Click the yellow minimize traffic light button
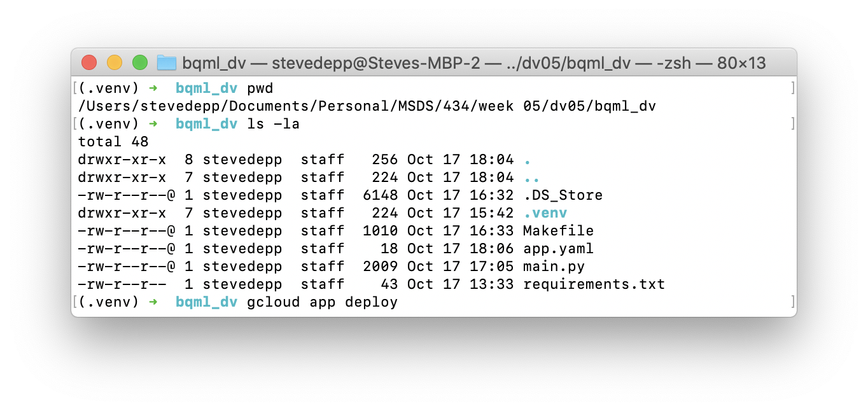Screen dimensions: 868x411 [x=115, y=62]
